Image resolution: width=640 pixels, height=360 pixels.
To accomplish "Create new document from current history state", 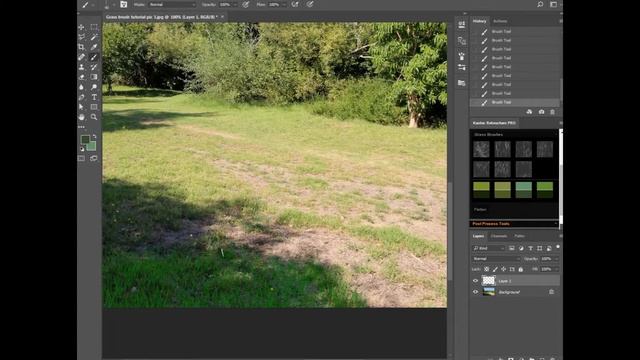I will coord(529,112).
